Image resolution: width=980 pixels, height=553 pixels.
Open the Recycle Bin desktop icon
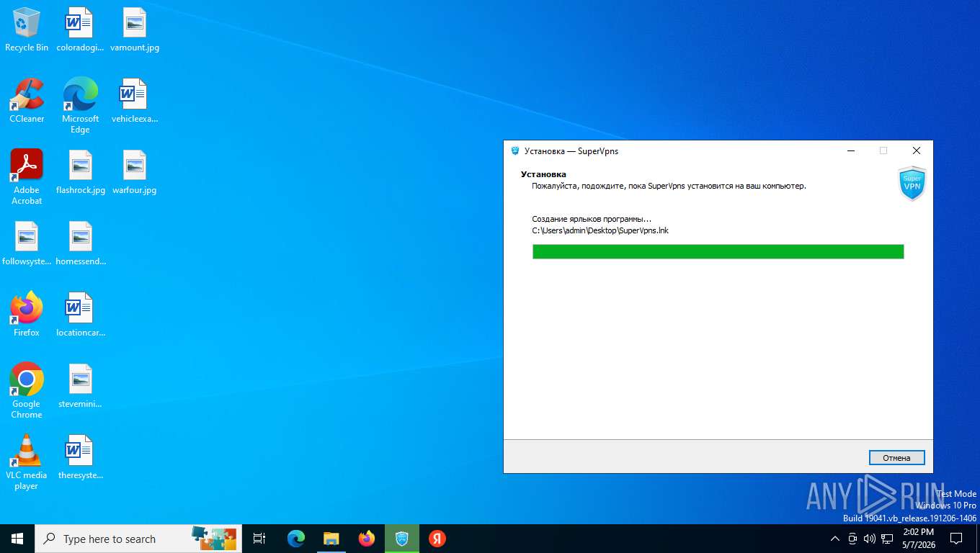pyautogui.click(x=27, y=30)
